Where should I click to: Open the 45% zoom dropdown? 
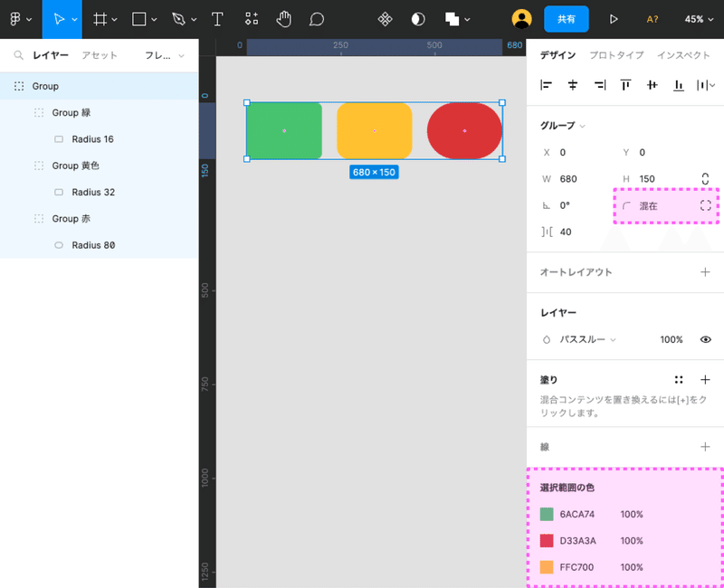[699, 19]
